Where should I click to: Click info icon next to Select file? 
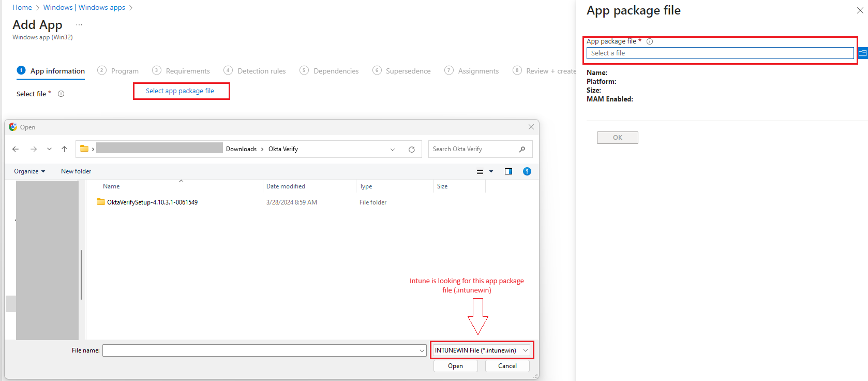(61, 94)
